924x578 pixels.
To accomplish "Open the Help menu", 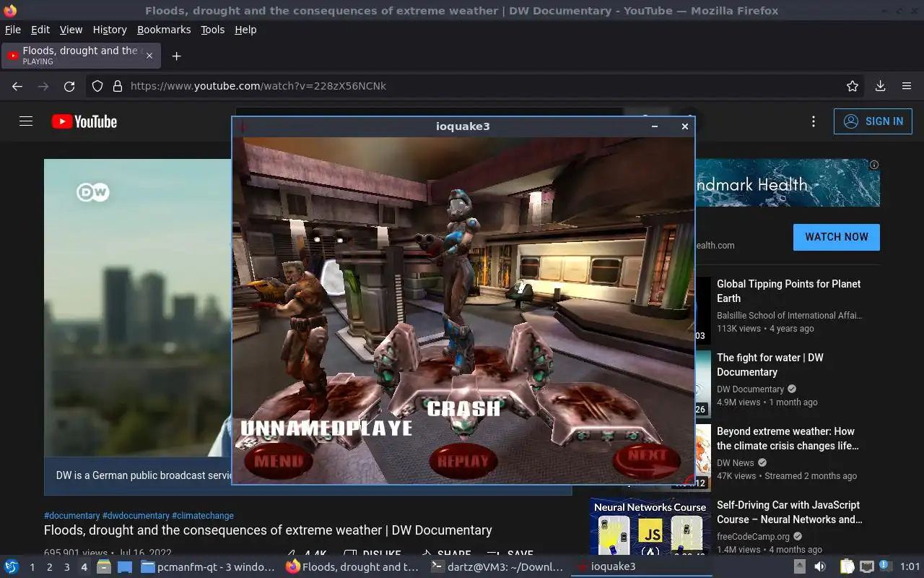I will pos(245,30).
